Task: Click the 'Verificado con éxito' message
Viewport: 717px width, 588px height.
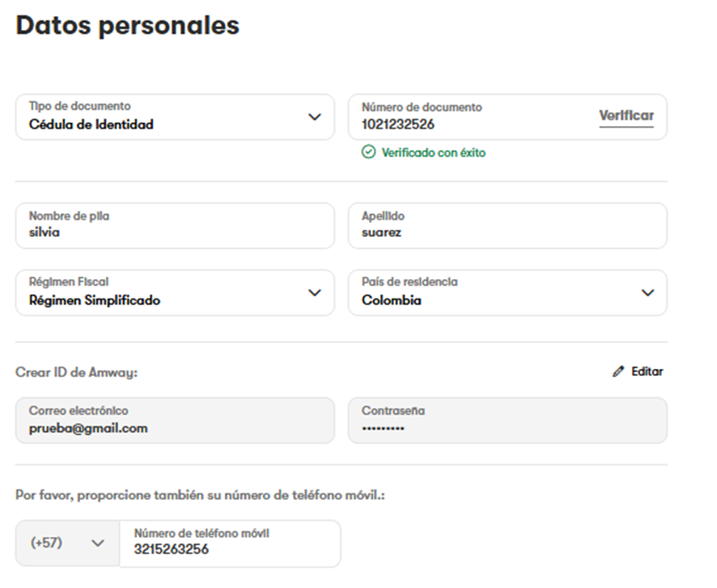Action: pos(434,153)
